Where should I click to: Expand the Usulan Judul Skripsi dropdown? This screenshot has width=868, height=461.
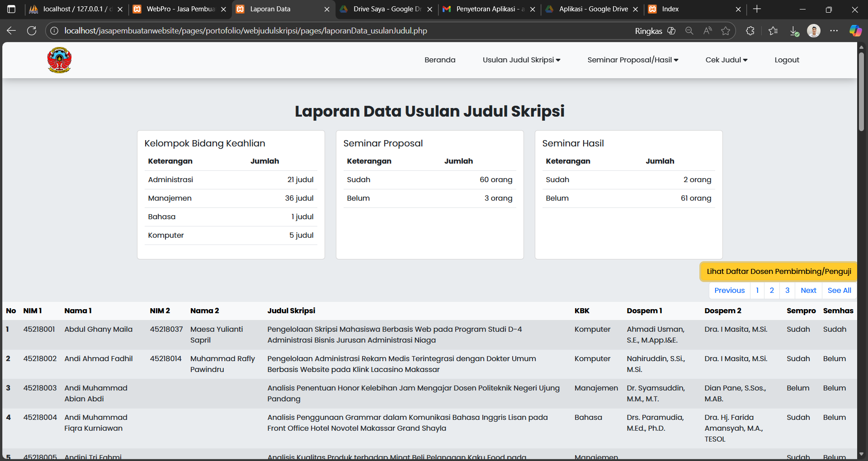521,60
